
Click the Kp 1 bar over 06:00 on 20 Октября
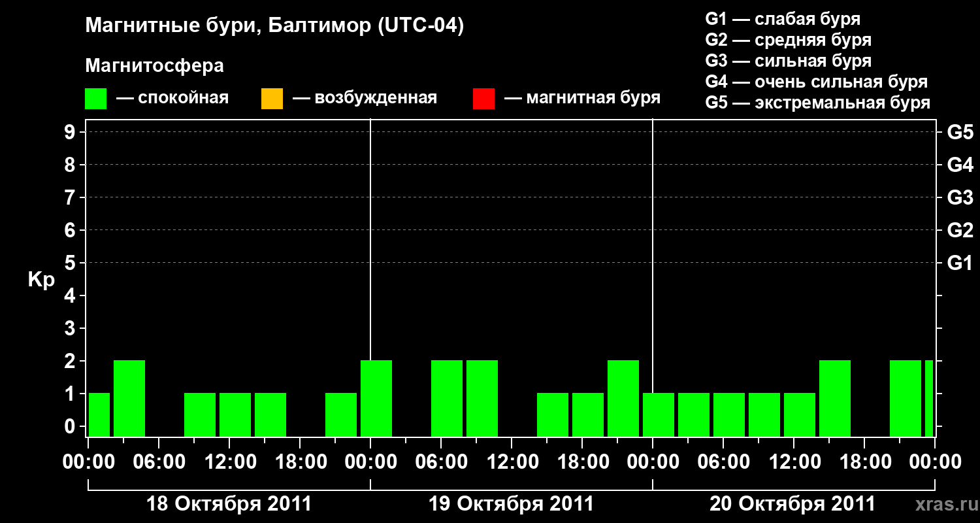click(x=729, y=414)
